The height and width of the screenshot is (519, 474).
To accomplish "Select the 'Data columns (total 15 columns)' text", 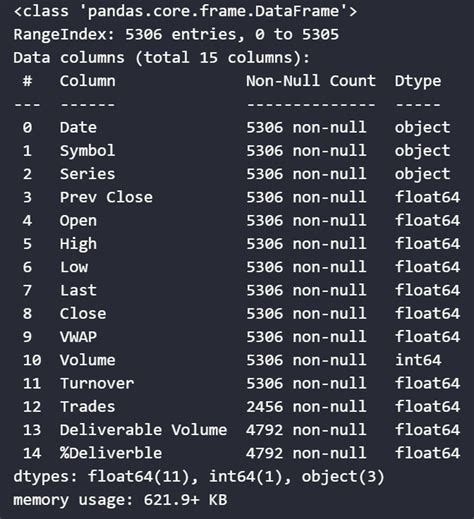I will (162, 58).
